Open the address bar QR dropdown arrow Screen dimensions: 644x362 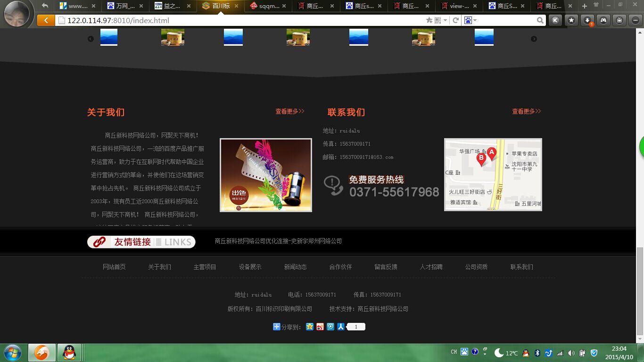coord(446,20)
